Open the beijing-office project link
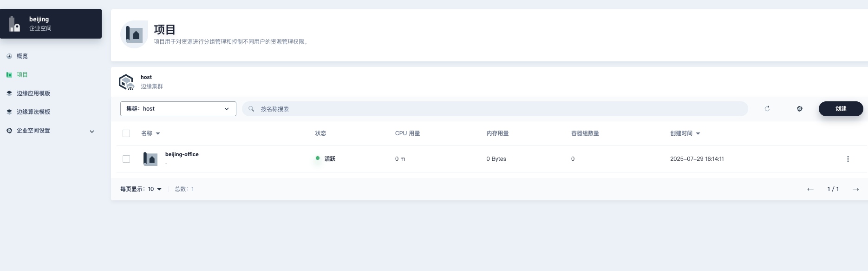Image resolution: width=868 pixels, height=271 pixels. coord(182,154)
